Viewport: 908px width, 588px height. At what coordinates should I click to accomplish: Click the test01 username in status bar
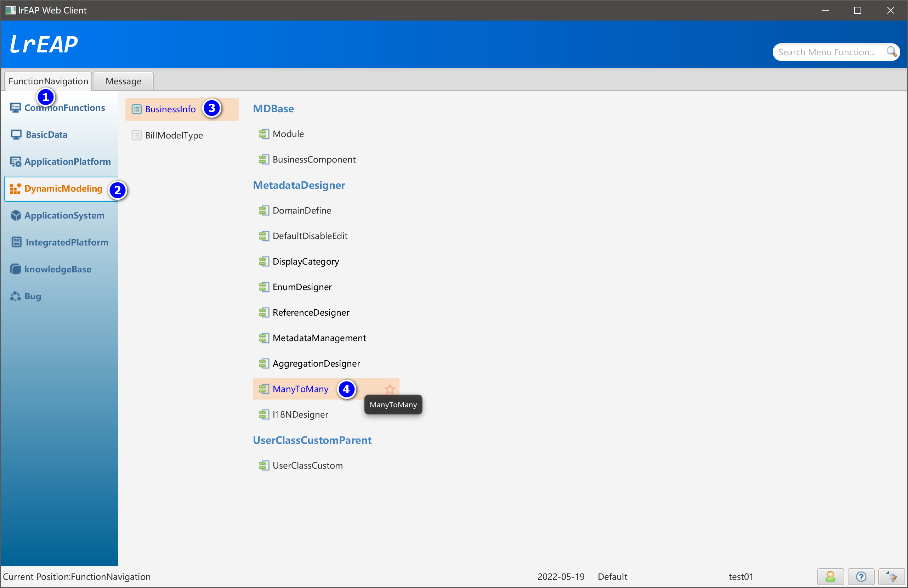[741, 577]
